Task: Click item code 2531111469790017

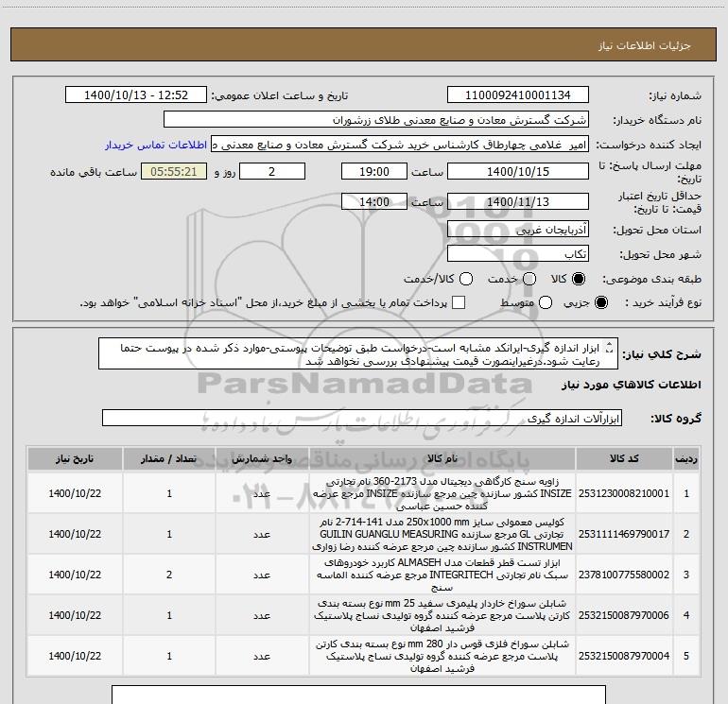Action: pos(624,534)
